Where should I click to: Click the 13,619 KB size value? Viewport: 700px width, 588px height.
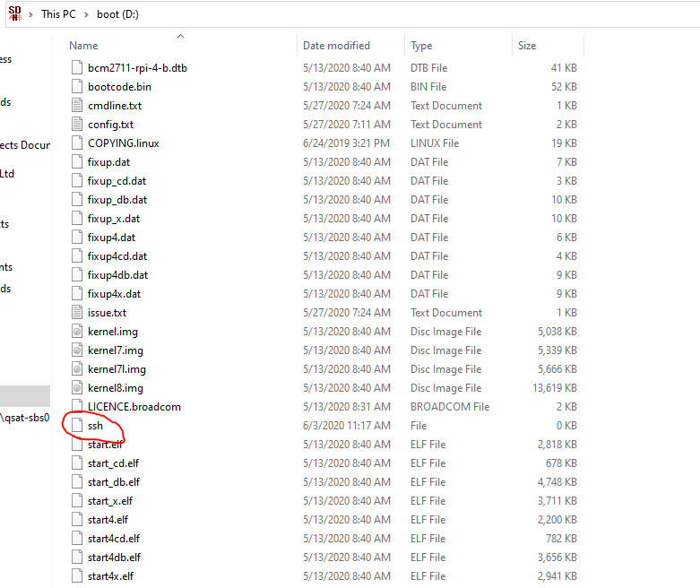point(555,387)
